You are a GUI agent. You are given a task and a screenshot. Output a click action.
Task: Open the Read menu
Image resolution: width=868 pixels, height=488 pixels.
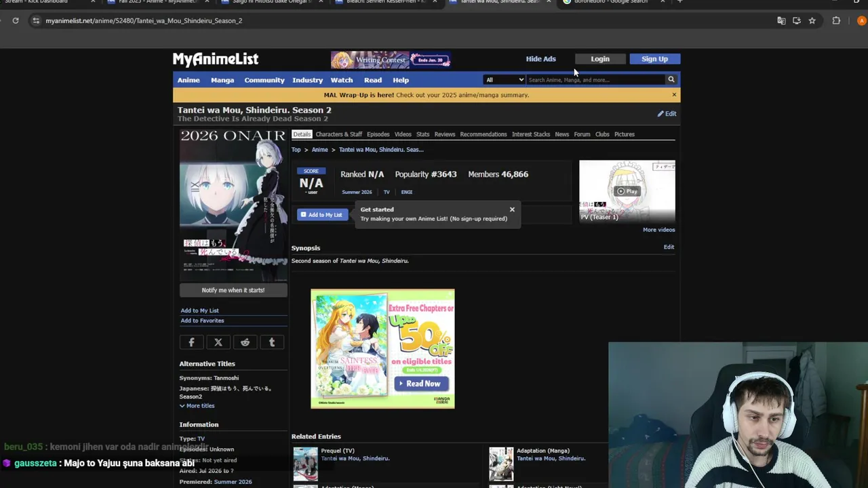click(x=373, y=80)
